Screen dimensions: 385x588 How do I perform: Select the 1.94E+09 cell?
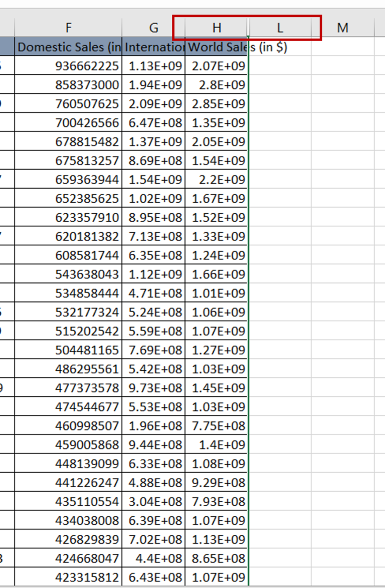tap(154, 85)
